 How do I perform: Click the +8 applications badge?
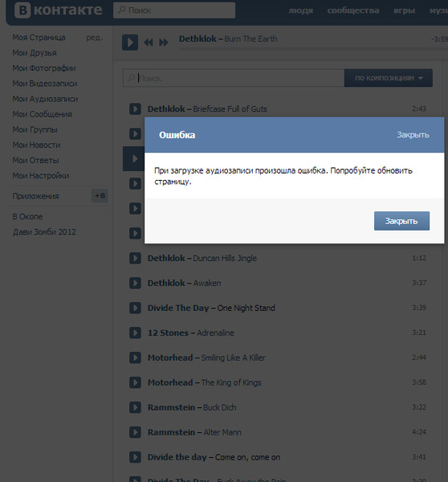coord(100,196)
